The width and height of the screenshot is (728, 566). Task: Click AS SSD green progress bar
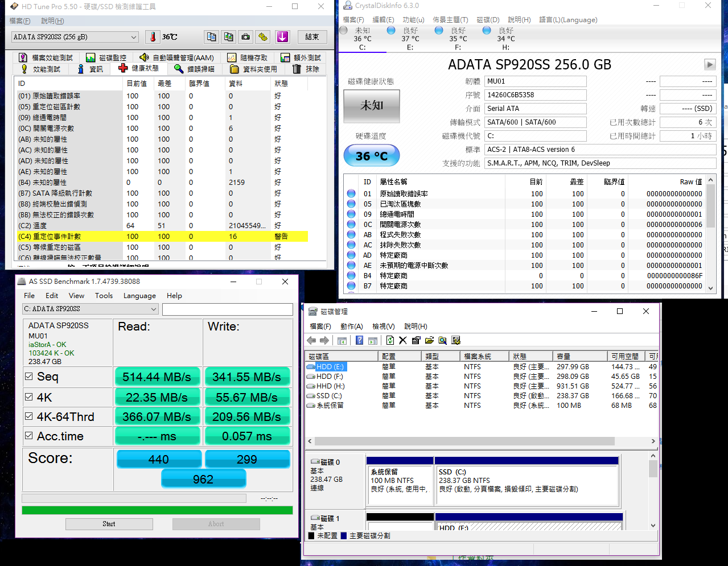click(x=157, y=510)
